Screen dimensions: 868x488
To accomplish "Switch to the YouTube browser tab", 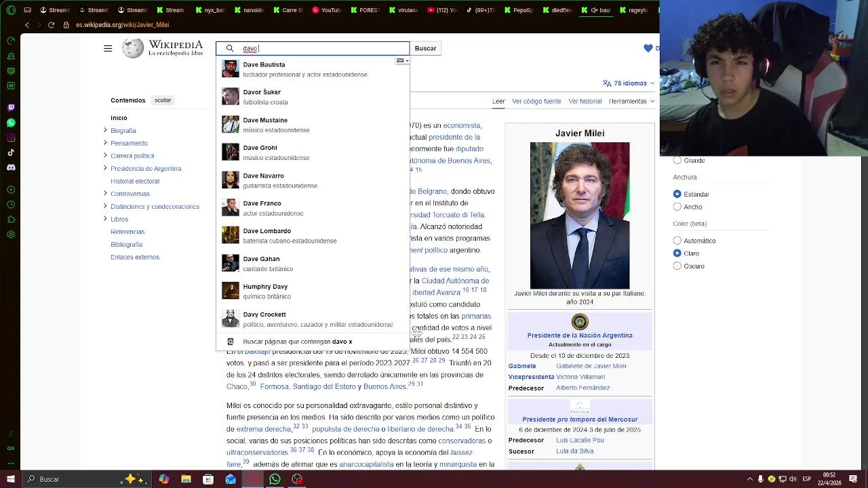I will 326,10.
